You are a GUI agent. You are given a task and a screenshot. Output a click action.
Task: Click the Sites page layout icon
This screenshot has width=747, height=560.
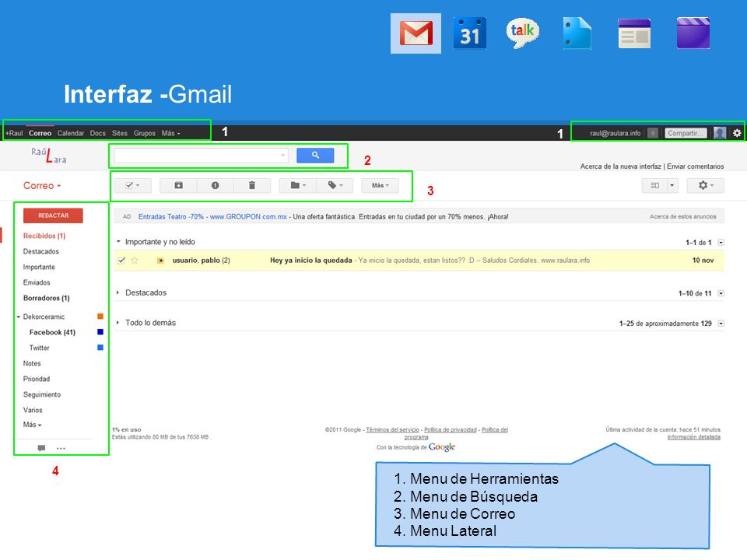(634, 33)
